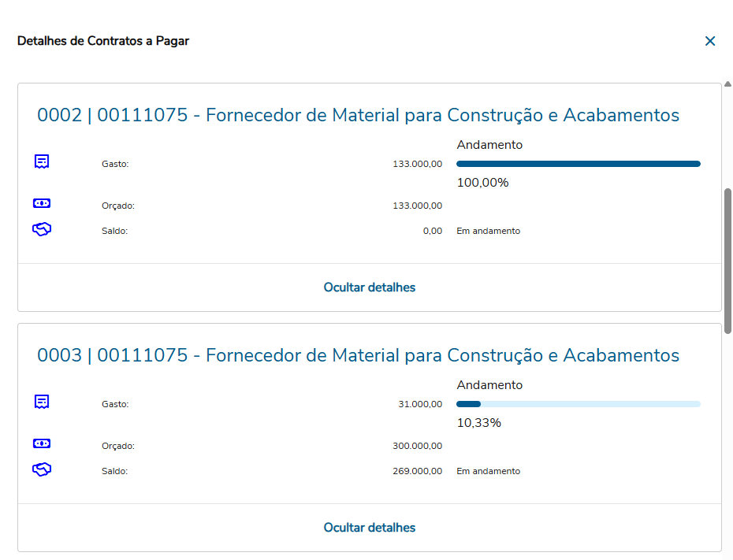Click the Orçado money icon in contract 0003
733x560 pixels.
pyautogui.click(x=42, y=443)
